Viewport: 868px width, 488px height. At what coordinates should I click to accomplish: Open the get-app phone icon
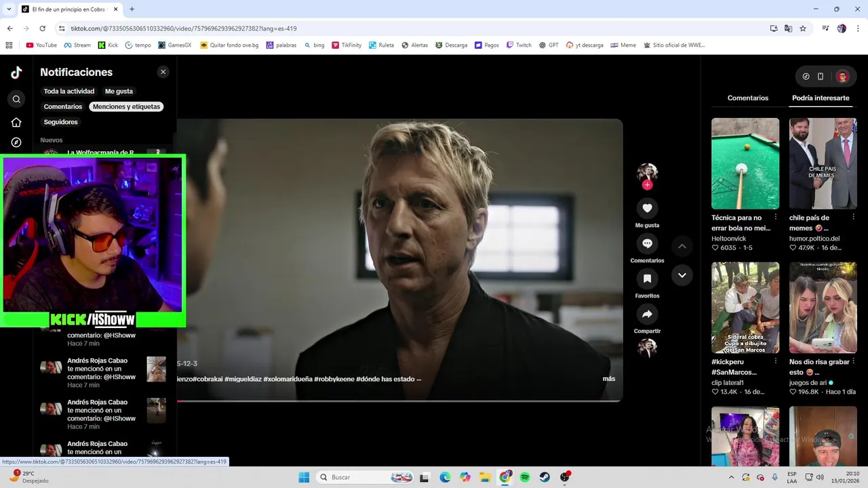click(821, 77)
